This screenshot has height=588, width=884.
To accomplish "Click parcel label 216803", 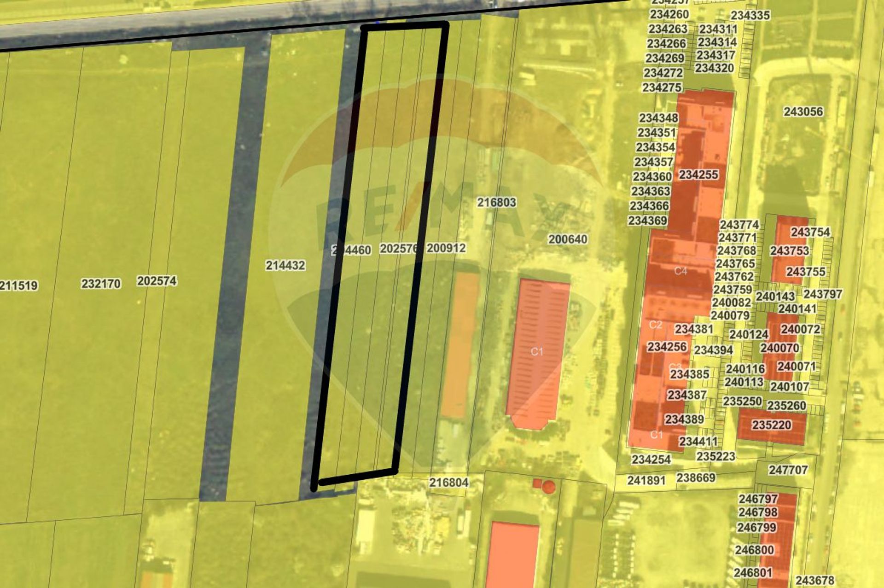I will (496, 203).
